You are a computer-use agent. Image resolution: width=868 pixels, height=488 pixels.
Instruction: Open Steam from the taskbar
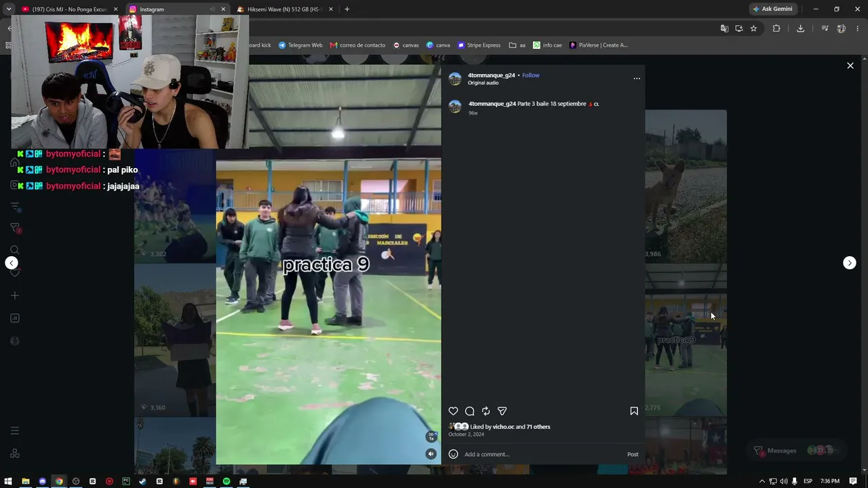(x=142, y=481)
